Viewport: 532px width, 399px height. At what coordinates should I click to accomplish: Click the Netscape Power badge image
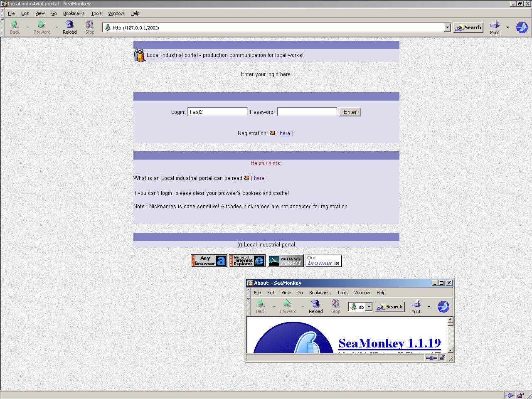click(286, 261)
